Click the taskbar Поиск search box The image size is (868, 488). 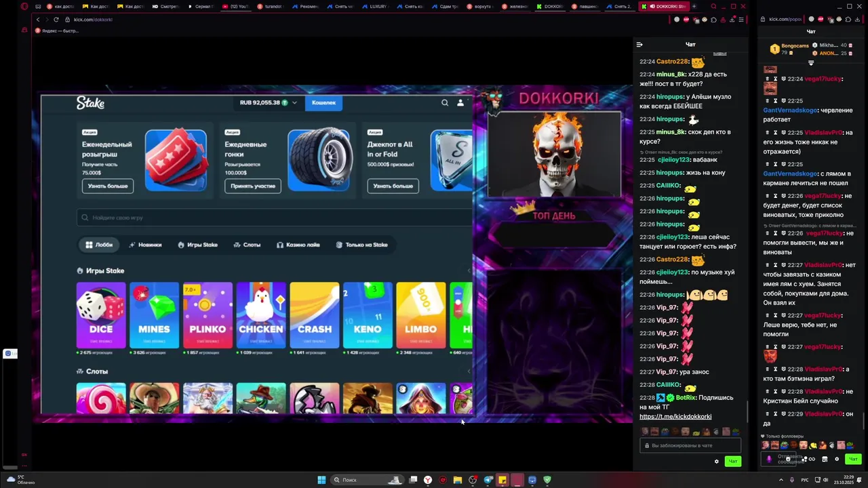[x=366, y=480]
